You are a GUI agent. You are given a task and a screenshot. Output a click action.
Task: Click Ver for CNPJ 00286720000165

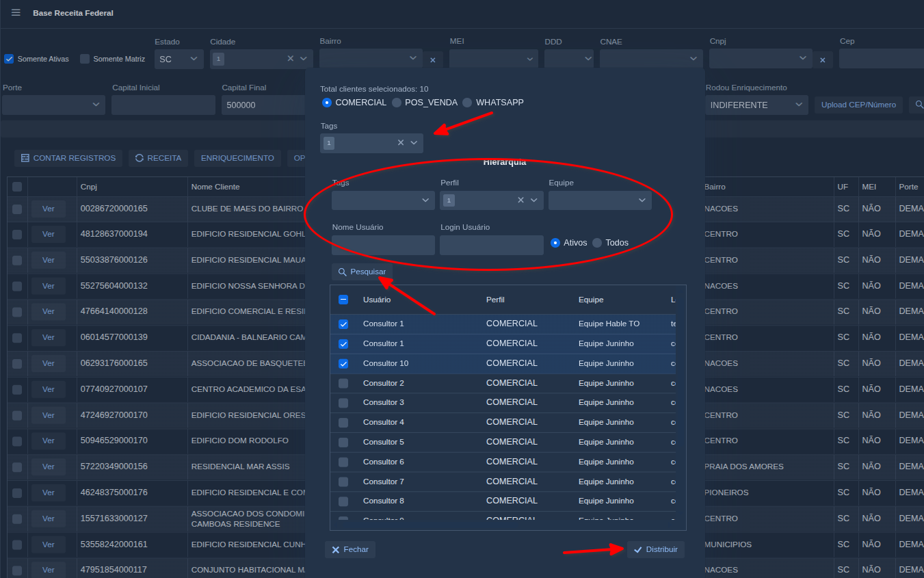point(49,209)
